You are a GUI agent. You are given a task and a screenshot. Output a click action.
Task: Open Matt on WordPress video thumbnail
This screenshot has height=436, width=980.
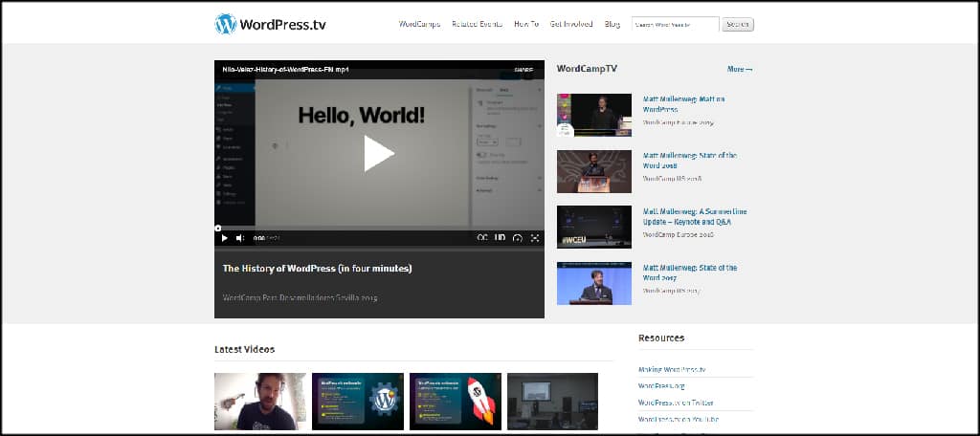(x=593, y=115)
